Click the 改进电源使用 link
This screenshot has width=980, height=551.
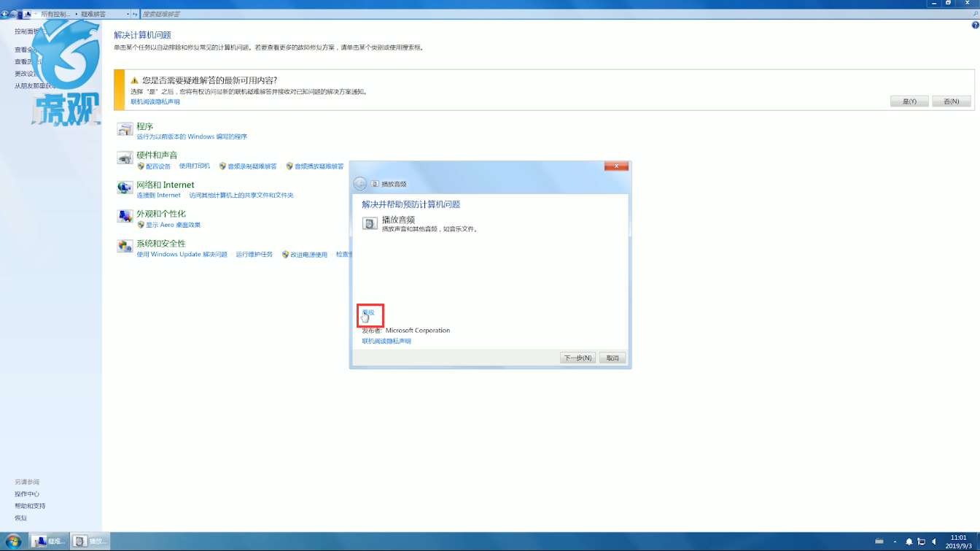point(309,255)
